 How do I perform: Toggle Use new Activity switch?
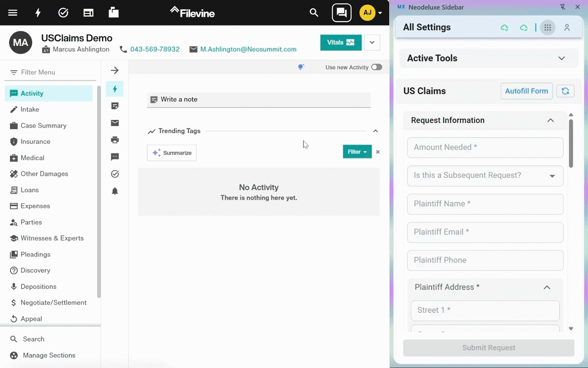[x=376, y=67]
